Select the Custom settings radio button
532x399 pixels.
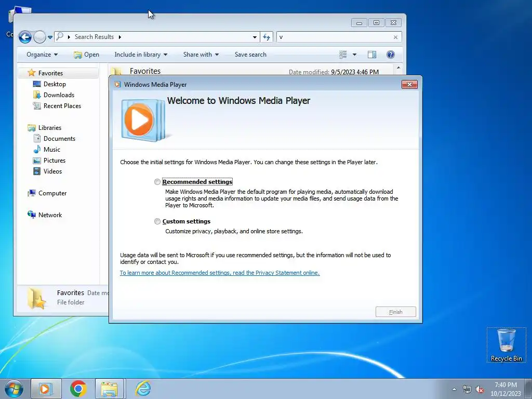pyautogui.click(x=157, y=221)
